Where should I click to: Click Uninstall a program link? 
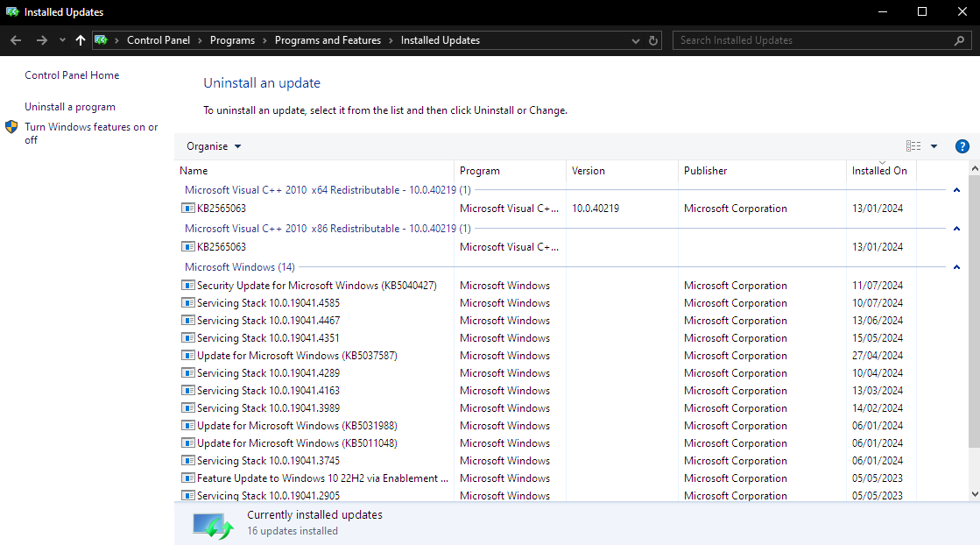pyautogui.click(x=70, y=107)
